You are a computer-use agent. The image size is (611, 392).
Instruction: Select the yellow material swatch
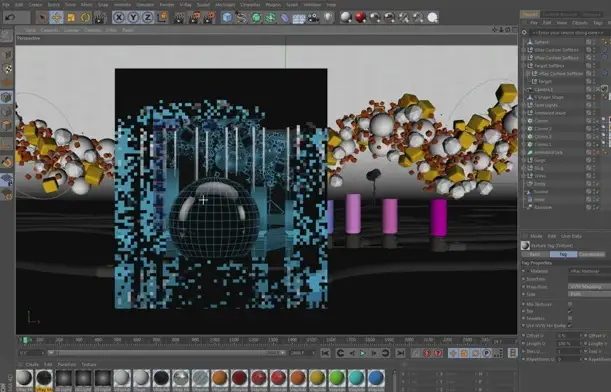click(318, 378)
